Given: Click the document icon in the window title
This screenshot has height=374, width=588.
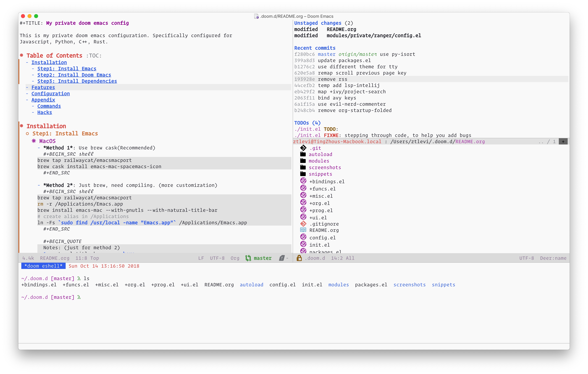Looking at the screenshot, I should click(x=256, y=16).
